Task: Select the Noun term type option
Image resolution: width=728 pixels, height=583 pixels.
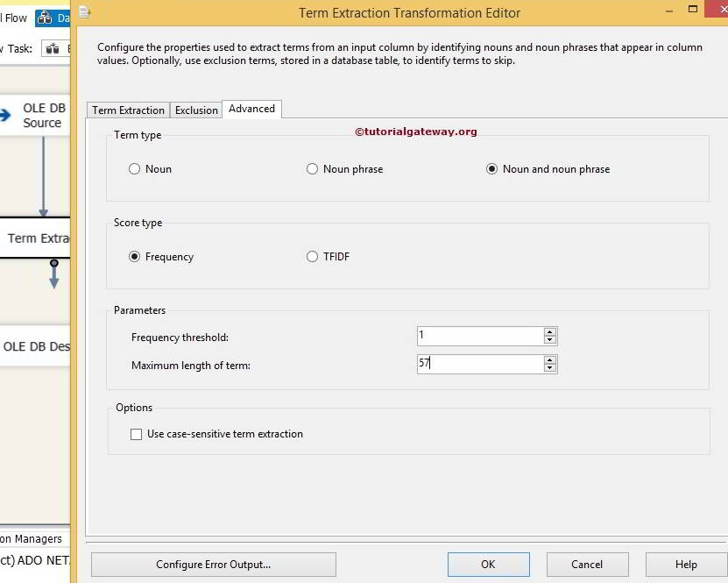Action: (136, 168)
